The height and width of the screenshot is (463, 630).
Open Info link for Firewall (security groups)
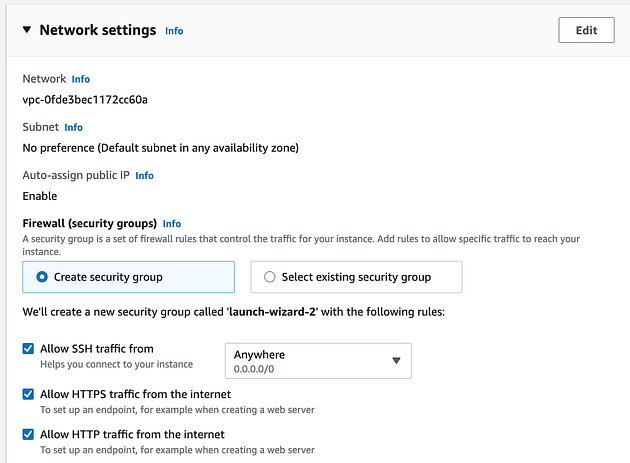[x=172, y=224]
